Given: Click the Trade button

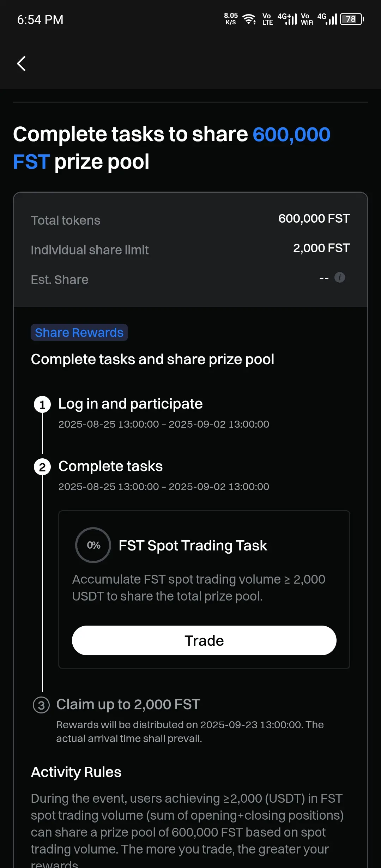Looking at the screenshot, I should pyautogui.click(x=204, y=640).
